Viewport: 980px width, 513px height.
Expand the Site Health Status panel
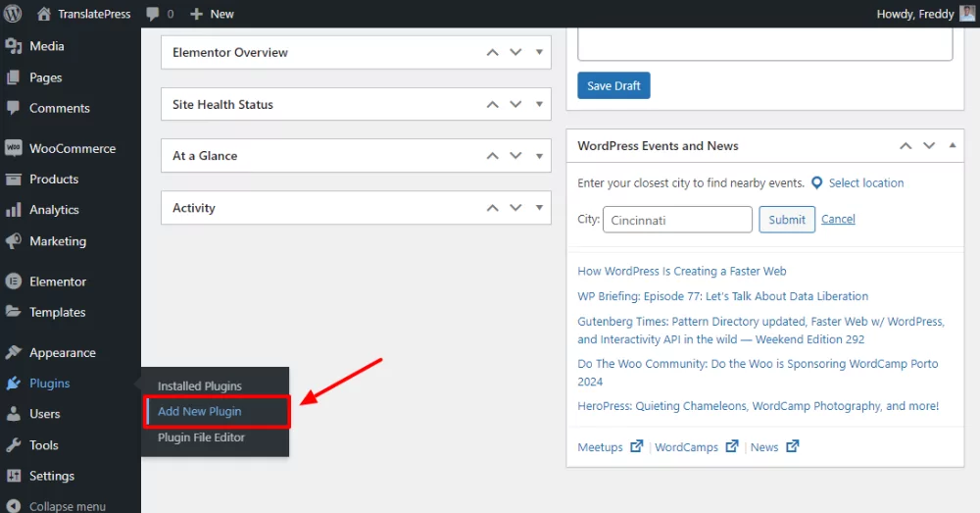(539, 105)
